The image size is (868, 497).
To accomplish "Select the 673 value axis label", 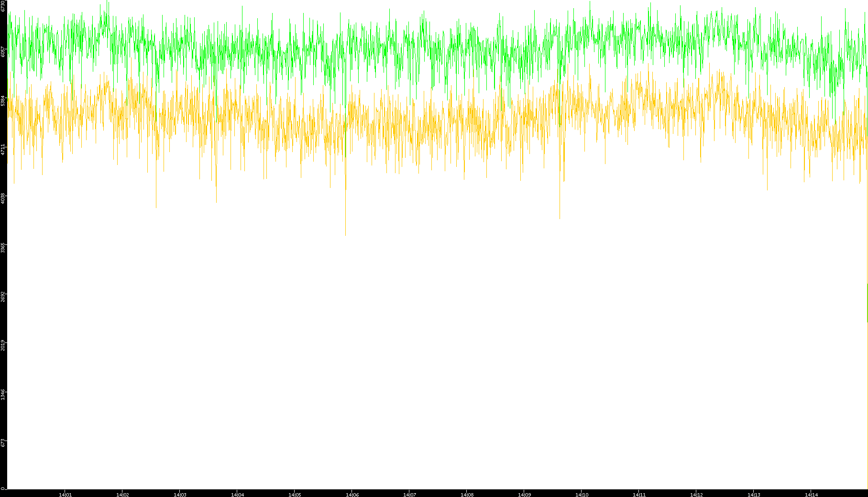I will click(x=3, y=443).
